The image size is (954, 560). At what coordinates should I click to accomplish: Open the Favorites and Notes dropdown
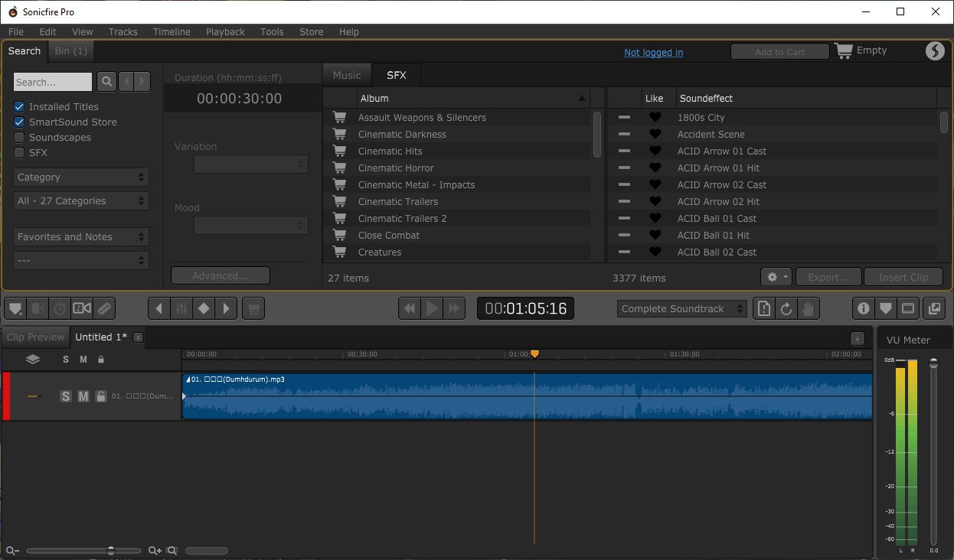click(x=81, y=236)
